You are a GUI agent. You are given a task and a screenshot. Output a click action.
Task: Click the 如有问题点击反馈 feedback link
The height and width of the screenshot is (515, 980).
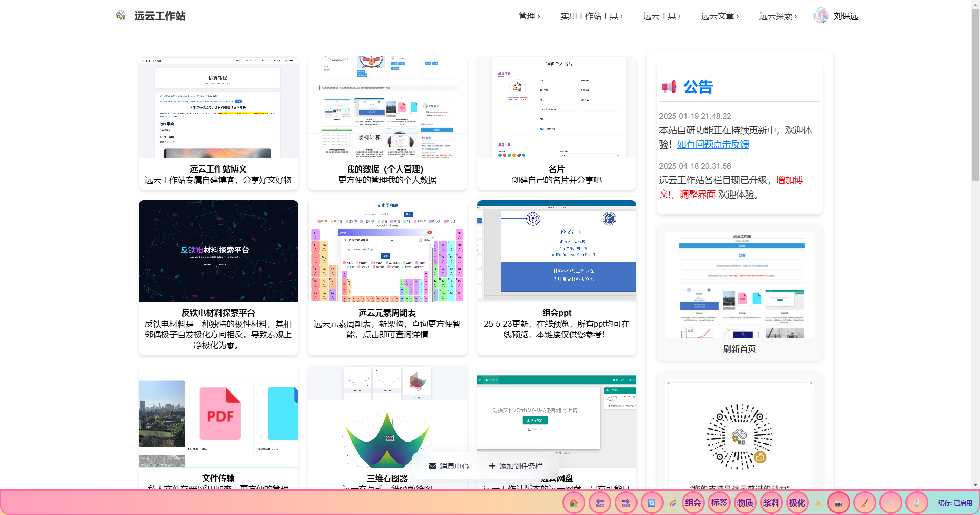click(x=713, y=144)
